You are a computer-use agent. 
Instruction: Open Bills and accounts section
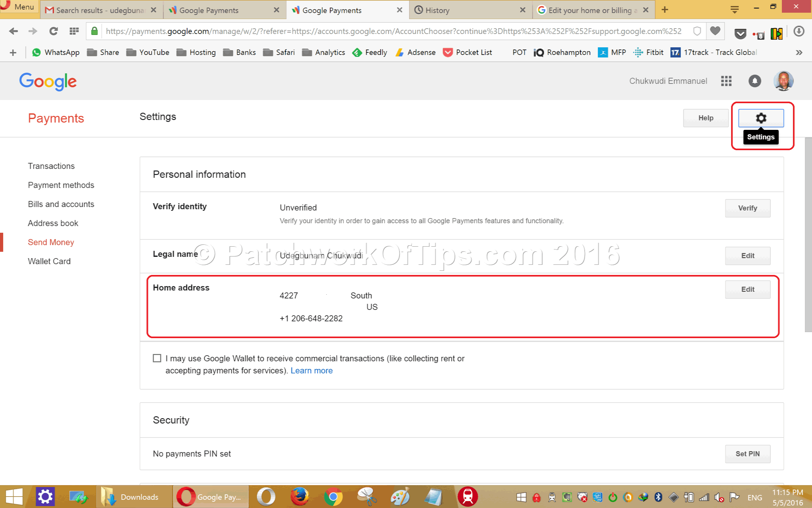tap(61, 204)
